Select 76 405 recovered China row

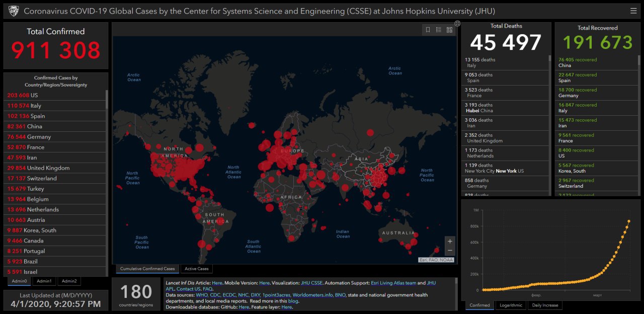coord(596,62)
